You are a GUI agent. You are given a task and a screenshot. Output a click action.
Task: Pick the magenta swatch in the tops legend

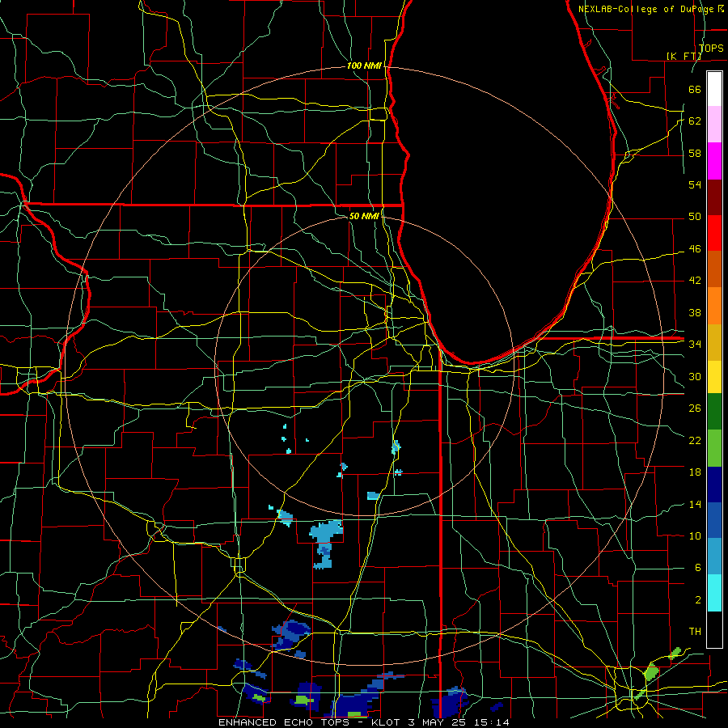(x=714, y=161)
